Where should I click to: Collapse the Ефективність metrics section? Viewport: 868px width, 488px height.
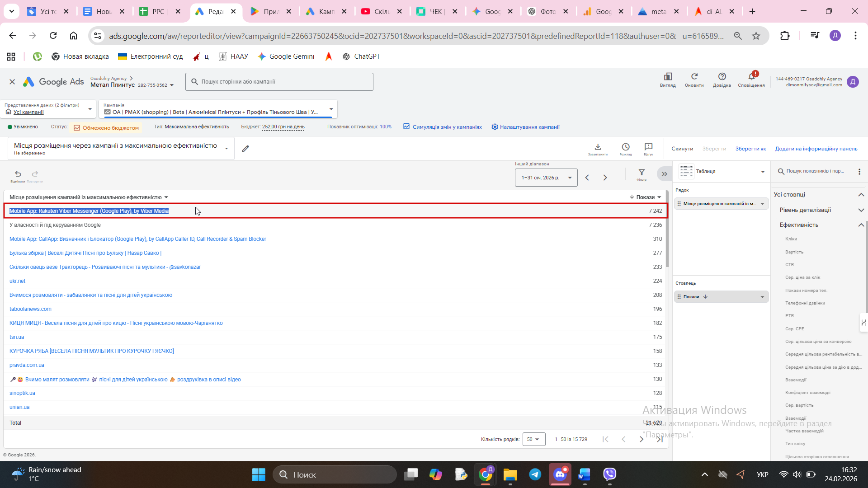[861, 225]
